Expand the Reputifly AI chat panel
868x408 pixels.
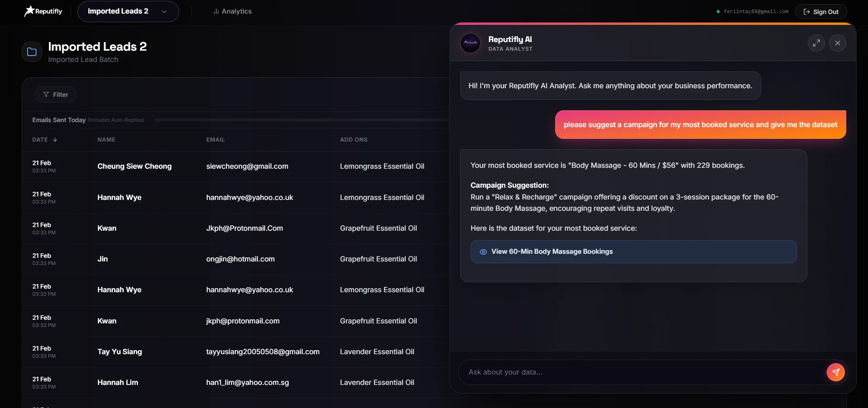coord(816,43)
